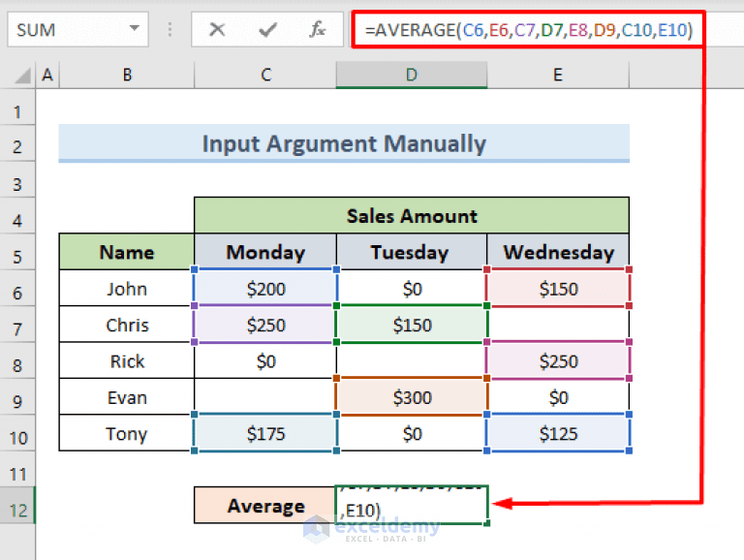Open the Insert Function fx dialog
The width and height of the screenshot is (744, 560).
(317, 30)
